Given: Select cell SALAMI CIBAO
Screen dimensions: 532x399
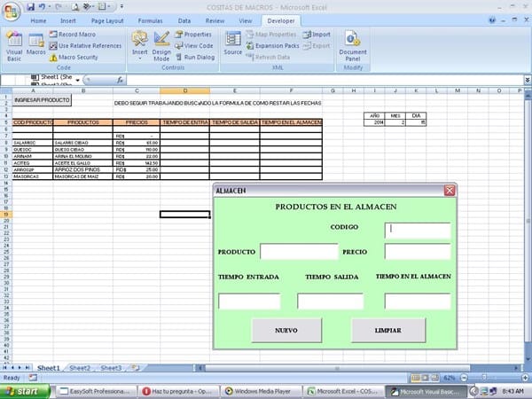Looking at the screenshot, I should point(82,143).
